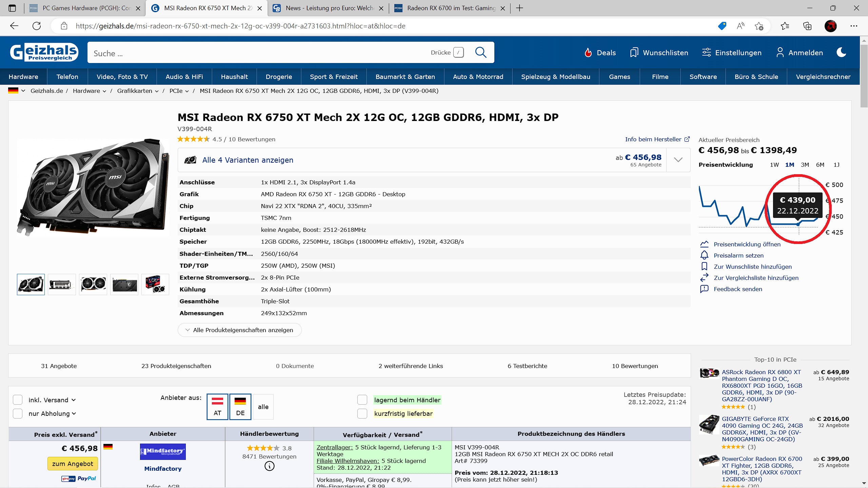Enable inkl. Versand checkbox
868x488 pixels.
18,400
